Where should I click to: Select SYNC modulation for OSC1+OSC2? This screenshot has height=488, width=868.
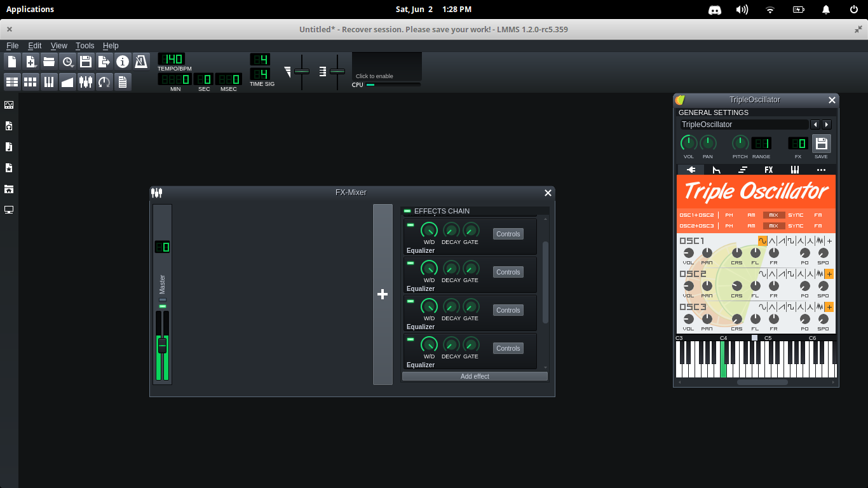(796, 215)
